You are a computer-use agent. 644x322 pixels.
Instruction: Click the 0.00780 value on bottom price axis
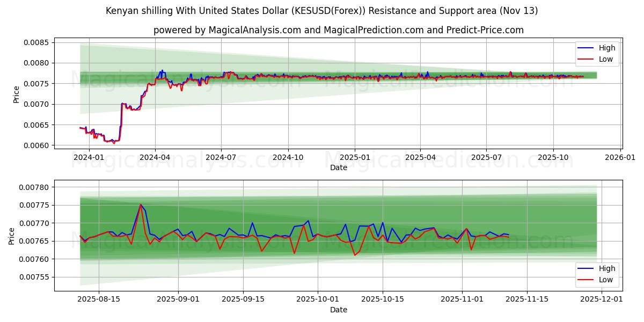pos(34,187)
